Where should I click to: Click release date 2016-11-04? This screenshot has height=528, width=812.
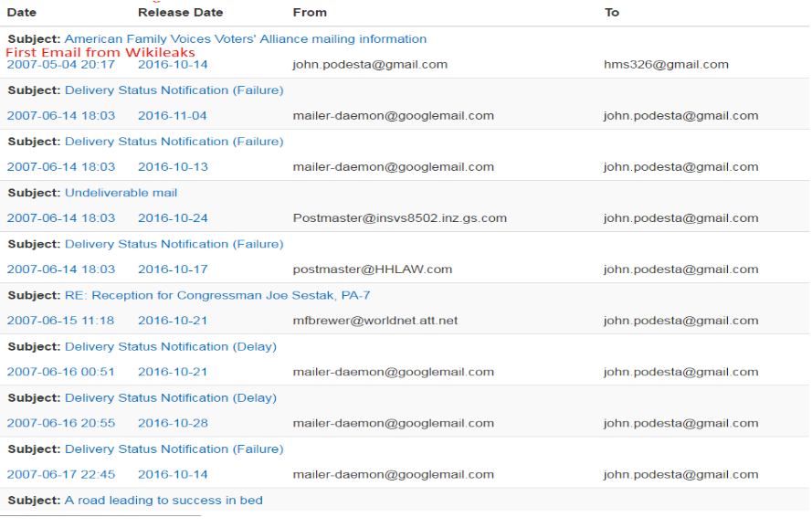pos(173,115)
